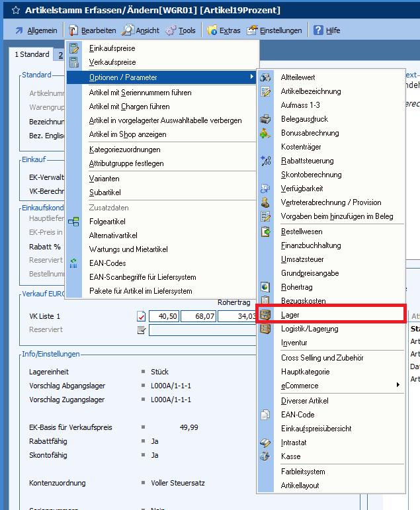The height and width of the screenshot is (510, 420).
Task: Click the Rabattsteuerung icon
Action: pos(265,161)
